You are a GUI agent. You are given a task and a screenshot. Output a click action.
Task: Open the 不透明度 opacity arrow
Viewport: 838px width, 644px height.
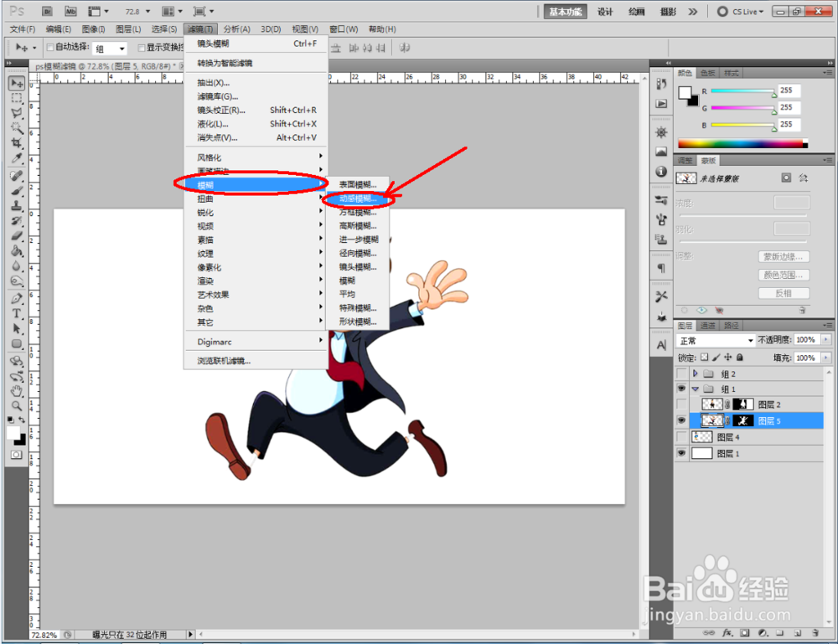point(826,340)
